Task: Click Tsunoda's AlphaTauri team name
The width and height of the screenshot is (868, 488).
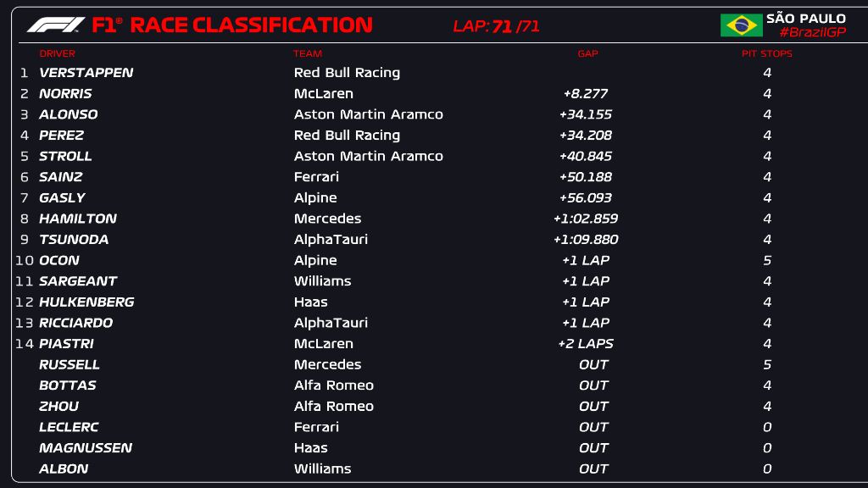Action: click(x=331, y=240)
